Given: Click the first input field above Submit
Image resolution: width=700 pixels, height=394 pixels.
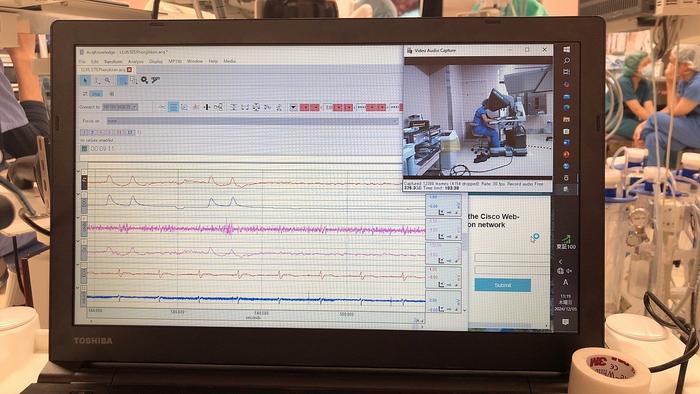Looking at the screenshot, I should pos(512,258).
